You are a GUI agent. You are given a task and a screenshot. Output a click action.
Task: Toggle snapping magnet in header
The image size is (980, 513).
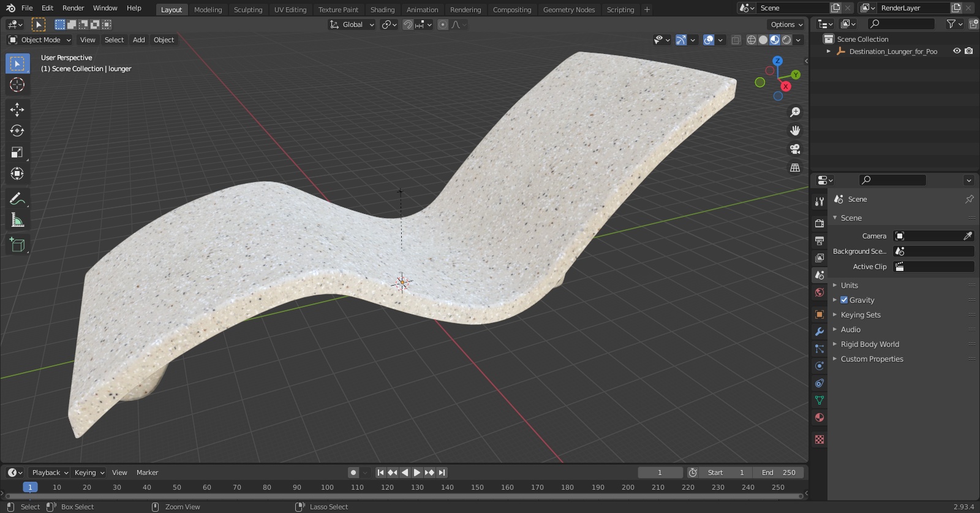(408, 25)
